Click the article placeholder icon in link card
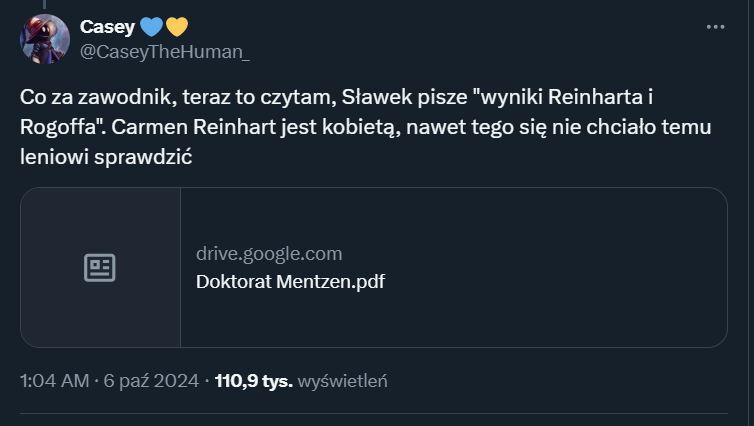This screenshot has height=426, width=754. (100, 268)
